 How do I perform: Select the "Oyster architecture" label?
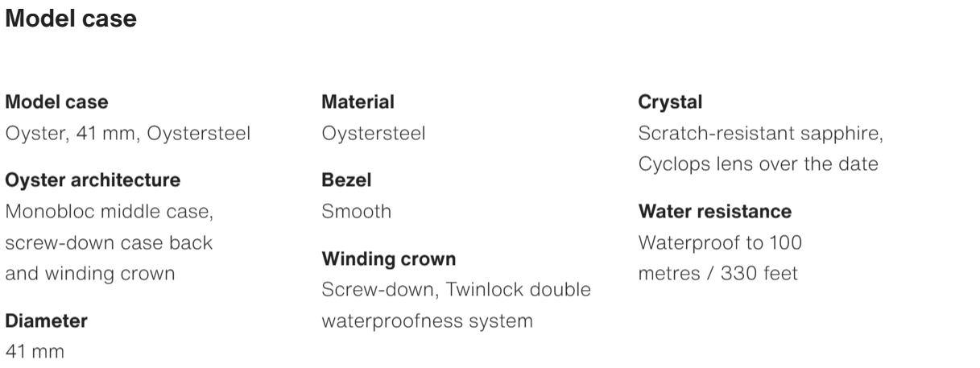(x=93, y=180)
